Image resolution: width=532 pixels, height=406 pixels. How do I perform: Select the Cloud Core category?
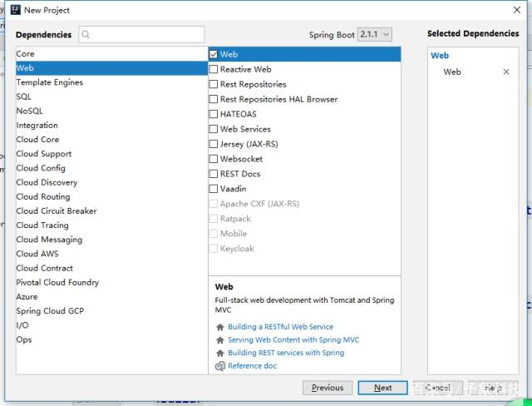point(111,139)
